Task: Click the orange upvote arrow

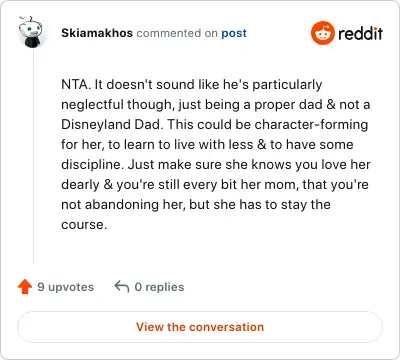Action: coord(25,287)
